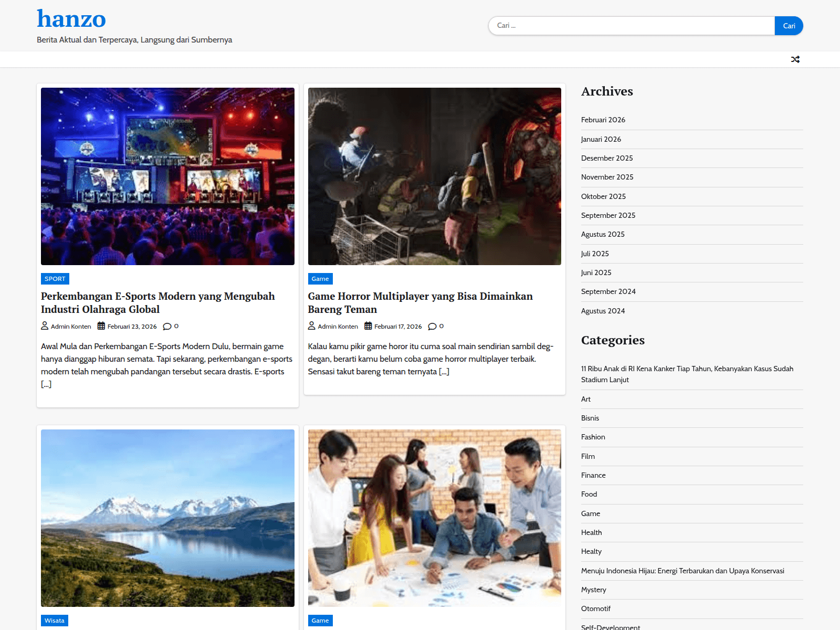Click the SPORT category tag
The width and height of the screenshot is (840, 630).
pos(55,279)
